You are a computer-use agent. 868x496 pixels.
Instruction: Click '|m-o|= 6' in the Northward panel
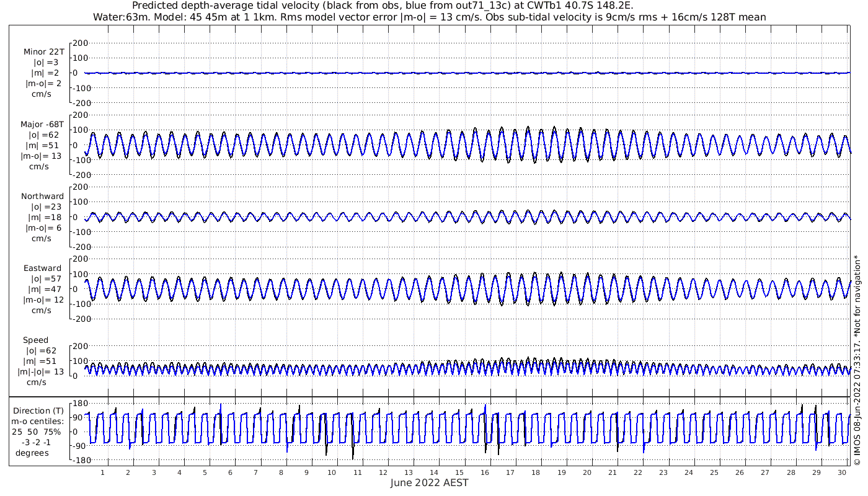click(x=43, y=228)
